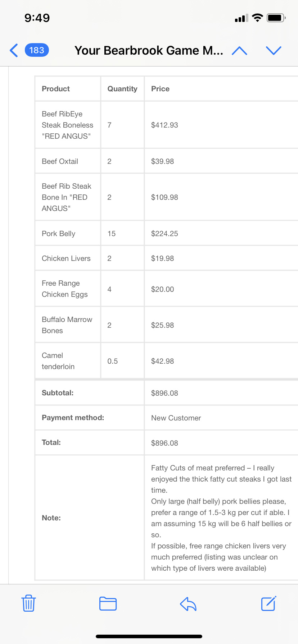This screenshot has width=298, height=644.
Task: Tap the email subject title
Action: point(149,51)
